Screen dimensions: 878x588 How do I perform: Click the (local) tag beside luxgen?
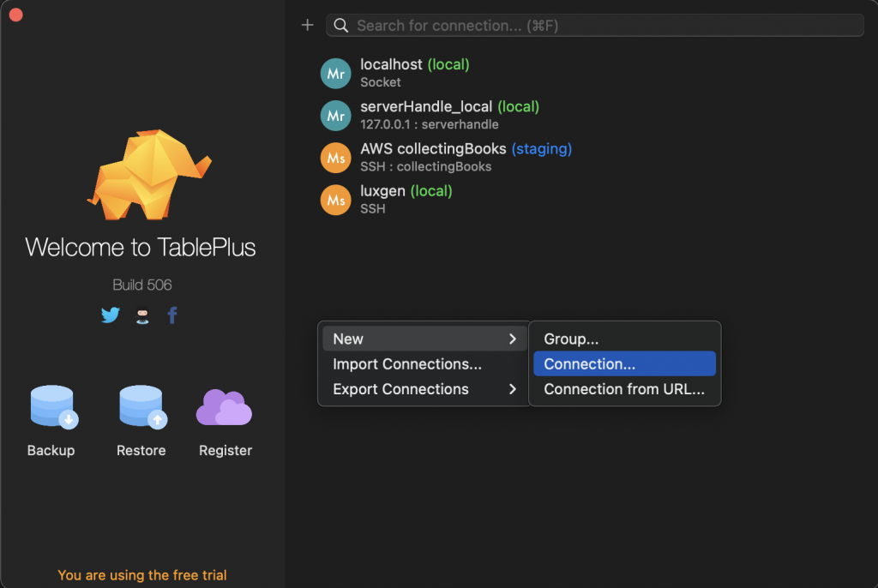click(x=431, y=191)
